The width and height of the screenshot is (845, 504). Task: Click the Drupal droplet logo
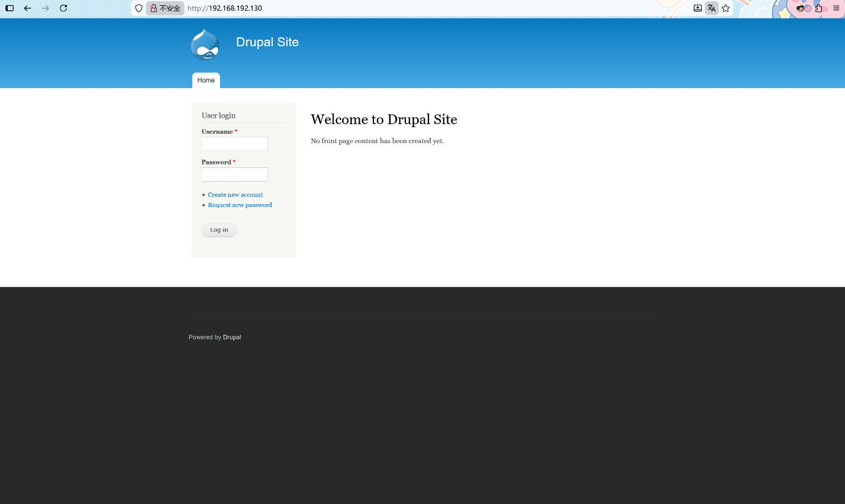tap(205, 45)
